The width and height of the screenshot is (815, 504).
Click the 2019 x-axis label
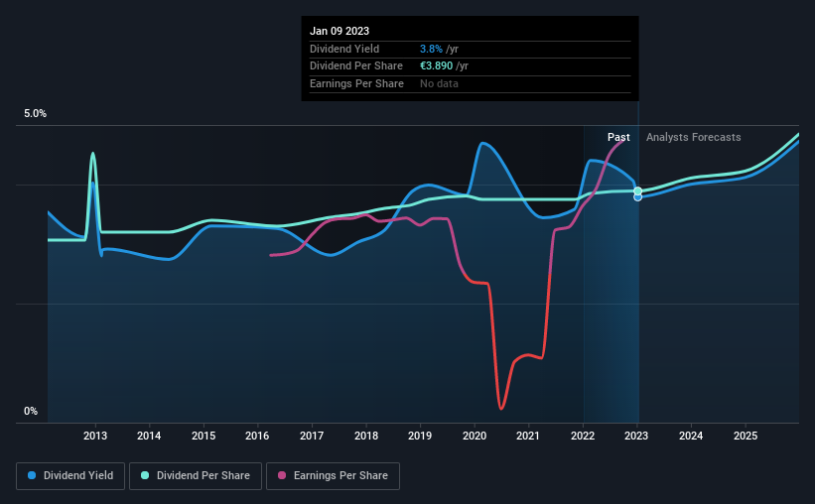pos(420,436)
